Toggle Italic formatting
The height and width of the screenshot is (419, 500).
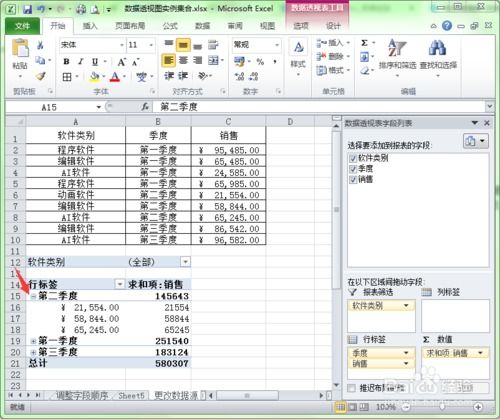81,62
